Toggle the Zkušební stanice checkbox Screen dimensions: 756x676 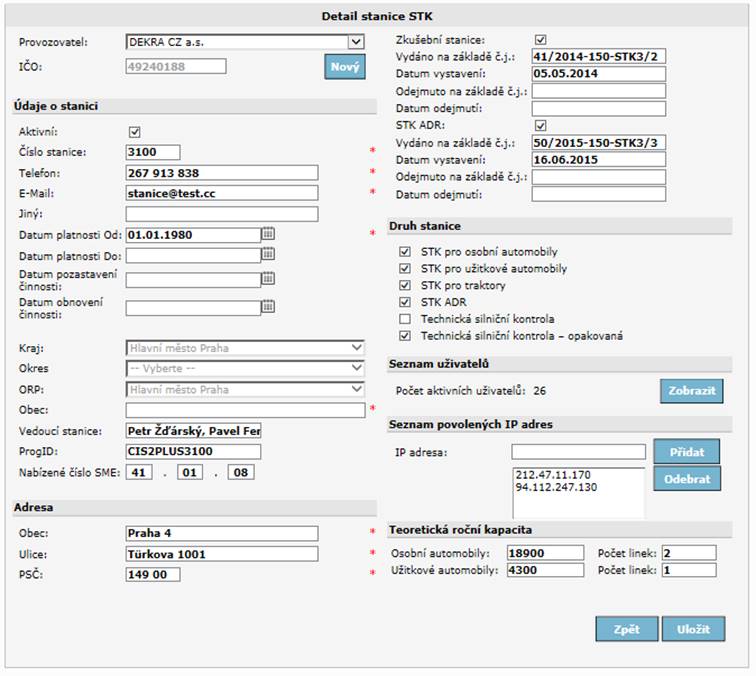coord(540,40)
